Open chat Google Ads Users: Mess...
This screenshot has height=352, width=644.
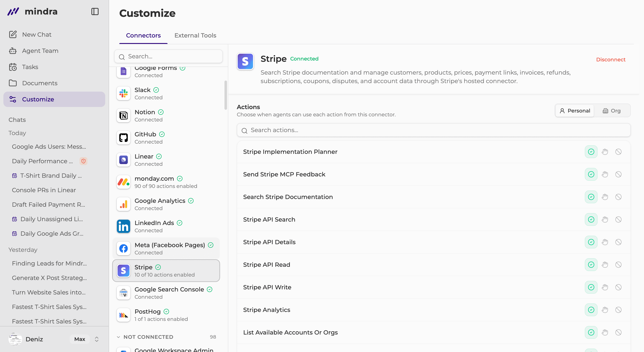[x=49, y=147]
